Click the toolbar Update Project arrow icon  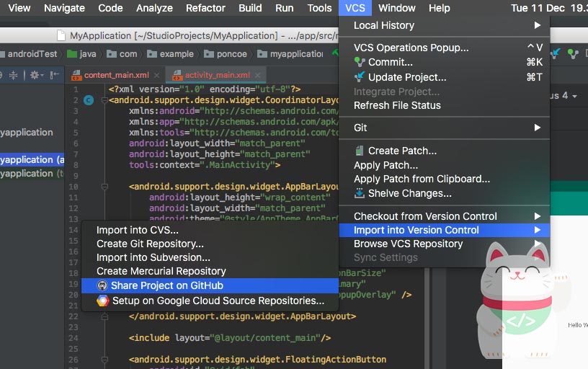point(556,54)
